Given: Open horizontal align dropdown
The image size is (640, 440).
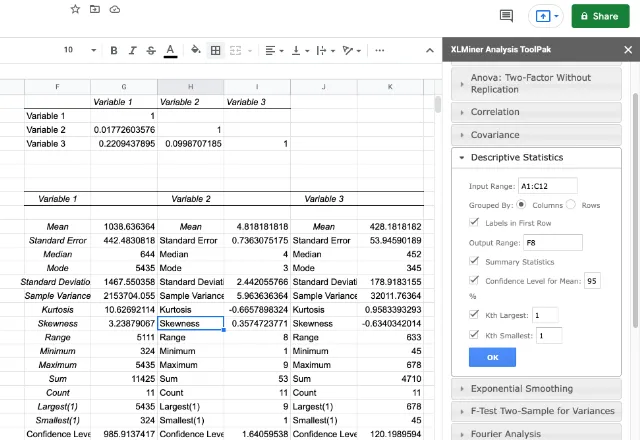Looking at the screenshot, I should click(x=274, y=51).
